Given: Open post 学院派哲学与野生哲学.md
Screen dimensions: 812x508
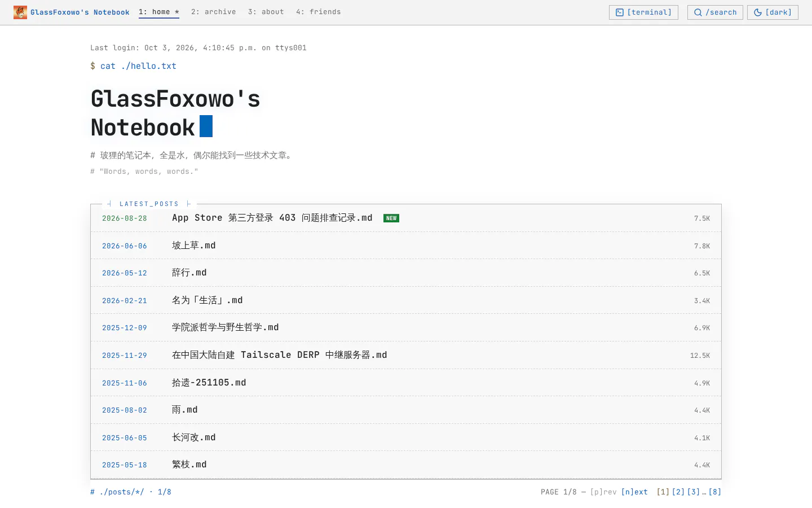Looking at the screenshot, I should coord(226,327).
